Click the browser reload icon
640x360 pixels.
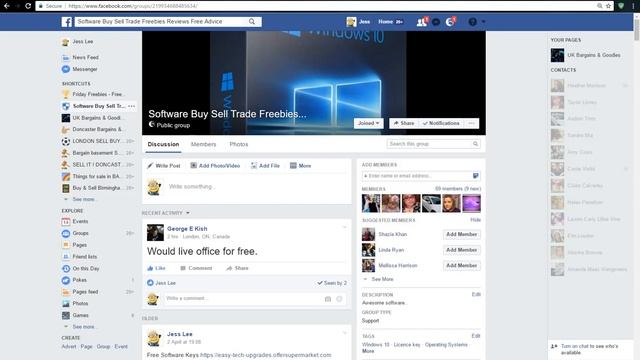tap(28, 6)
